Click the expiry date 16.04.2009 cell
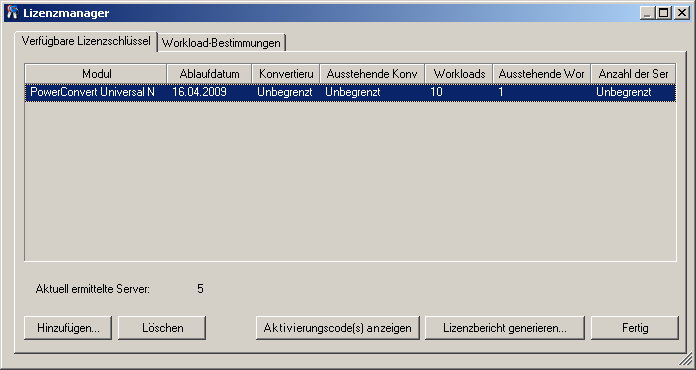This screenshot has width=696, height=370. pos(199,92)
